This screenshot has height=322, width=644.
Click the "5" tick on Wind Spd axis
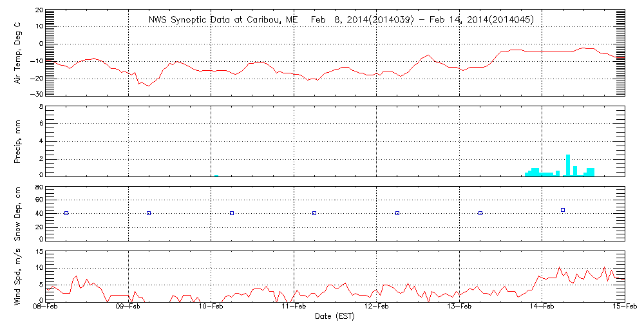click(40, 285)
